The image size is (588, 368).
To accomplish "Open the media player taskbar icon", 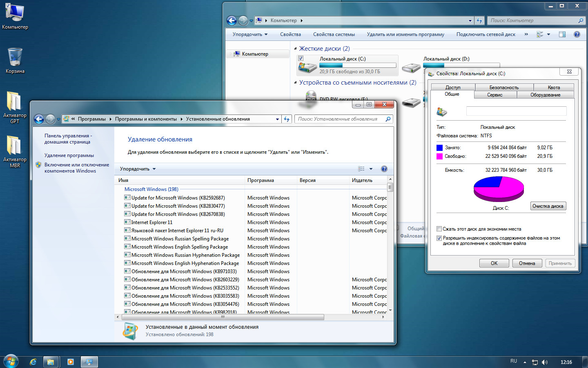I will 70,362.
